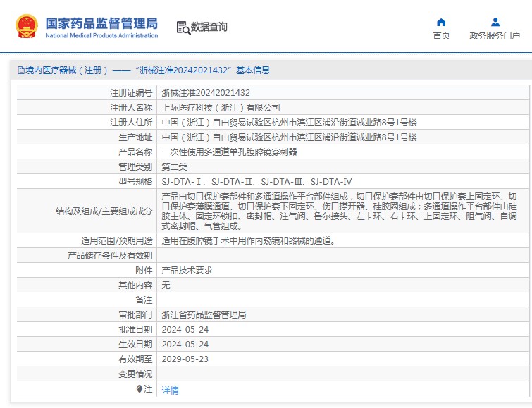Screen dimensions: 532x408
Task: Click the 注册人住所 address value
Action: (x=289, y=122)
